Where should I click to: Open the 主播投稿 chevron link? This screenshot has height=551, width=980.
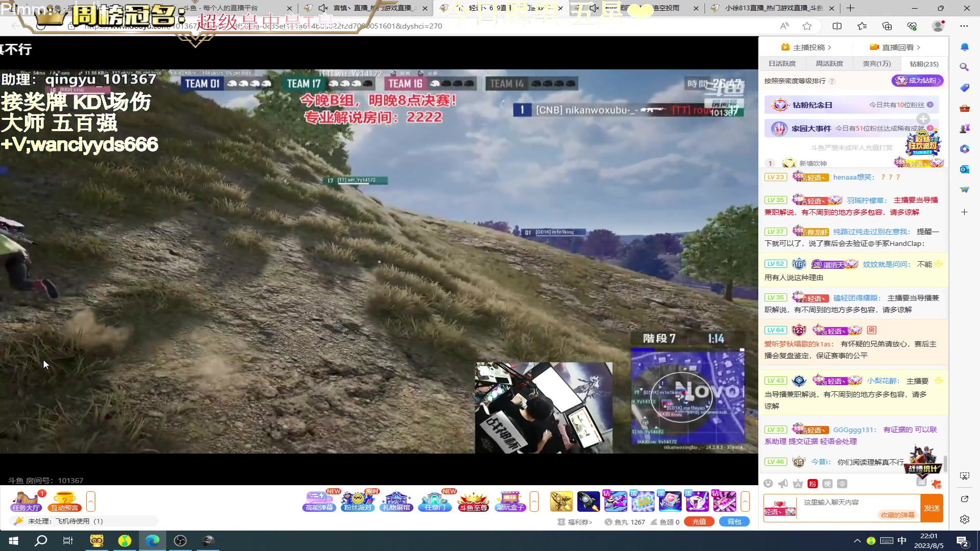(x=806, y=47)
